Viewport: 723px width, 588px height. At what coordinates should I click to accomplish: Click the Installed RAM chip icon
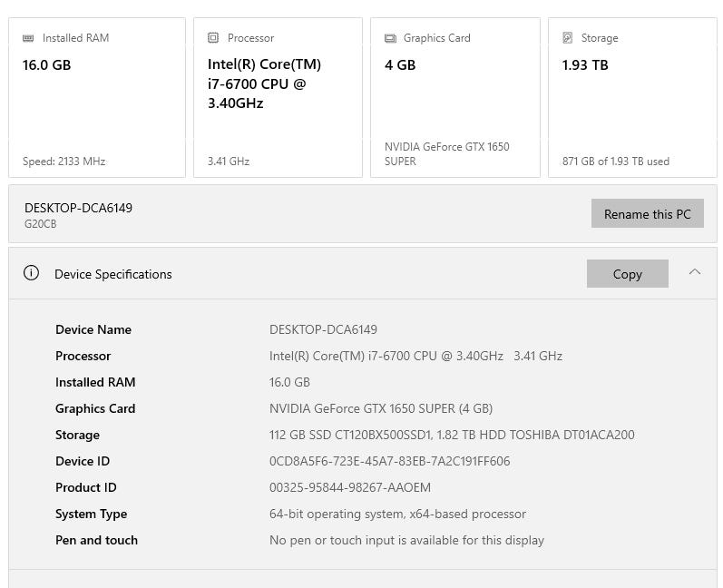click(x=28, y=38)
